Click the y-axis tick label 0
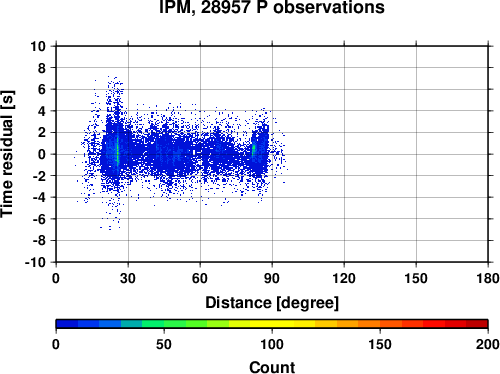The height and width of the screenshot is (374, 500). coord(42,154)
